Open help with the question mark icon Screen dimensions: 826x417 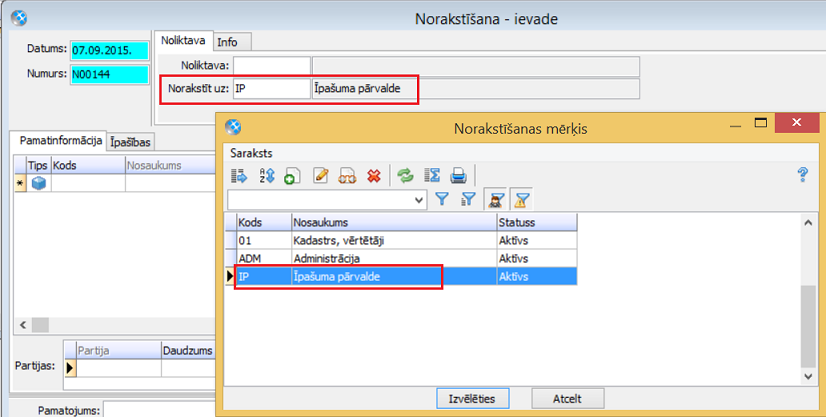pos(803,175)
